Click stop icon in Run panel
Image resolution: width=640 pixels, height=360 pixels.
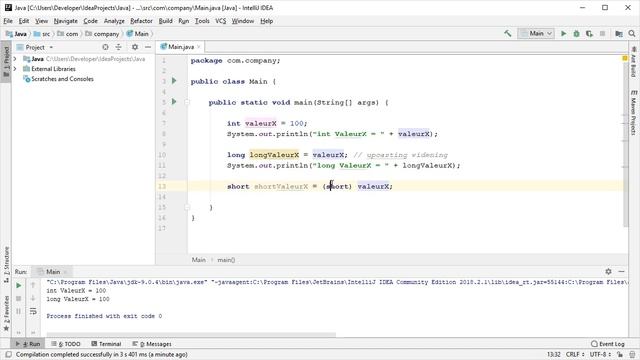(19, 299)
